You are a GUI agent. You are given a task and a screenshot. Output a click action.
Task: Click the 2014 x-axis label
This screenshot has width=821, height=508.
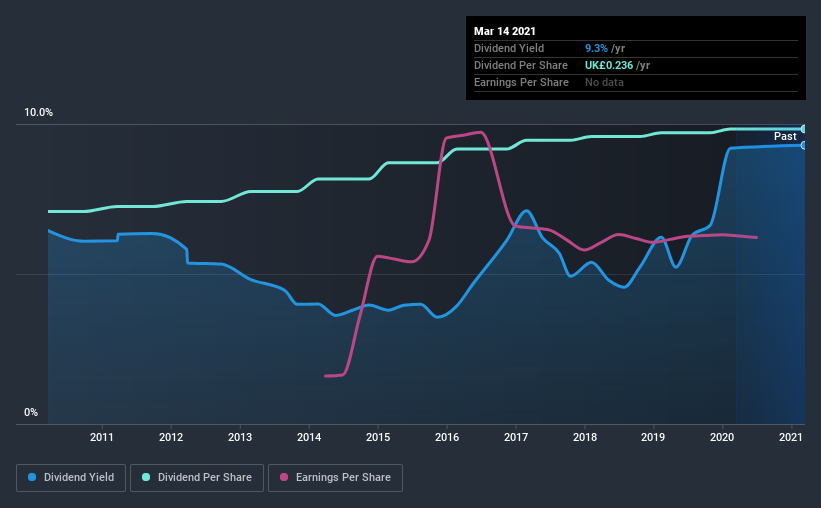(x=309, y=437)
